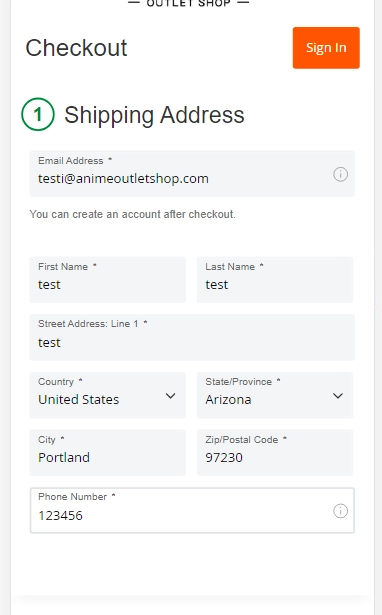Expand the Country dropdown chevron

click(170, 396)
